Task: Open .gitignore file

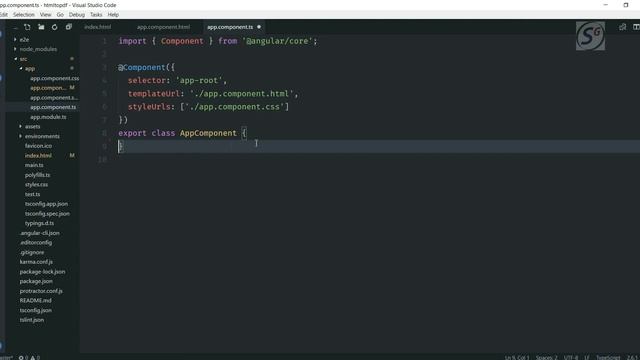Action: pyautogui.click(x=32, y=252)
